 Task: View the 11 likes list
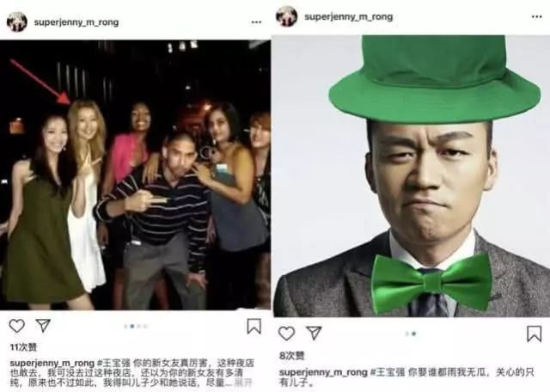pos(23,347)
